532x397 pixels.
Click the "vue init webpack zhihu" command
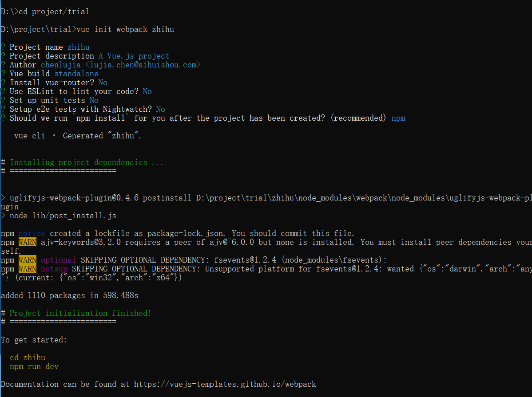pos(125,29)
